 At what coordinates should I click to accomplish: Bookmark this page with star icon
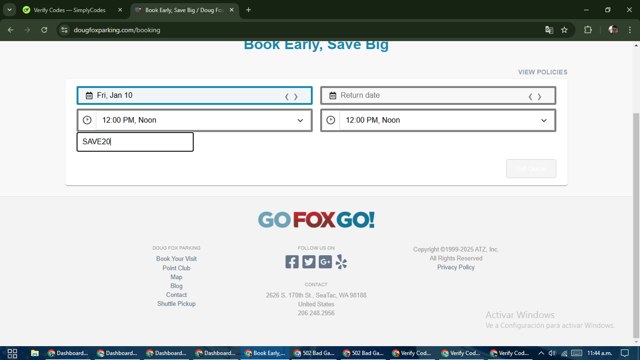564,30
